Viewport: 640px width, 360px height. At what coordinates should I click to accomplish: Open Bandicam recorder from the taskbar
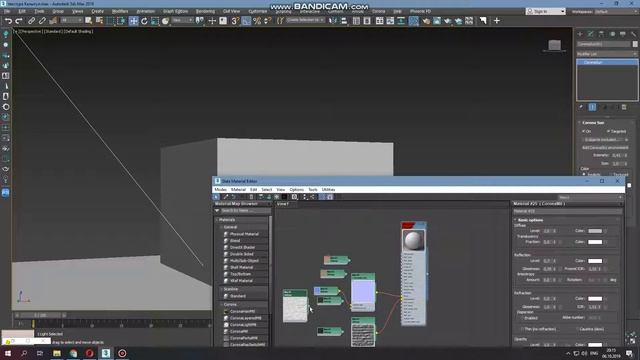coord(122,353)
